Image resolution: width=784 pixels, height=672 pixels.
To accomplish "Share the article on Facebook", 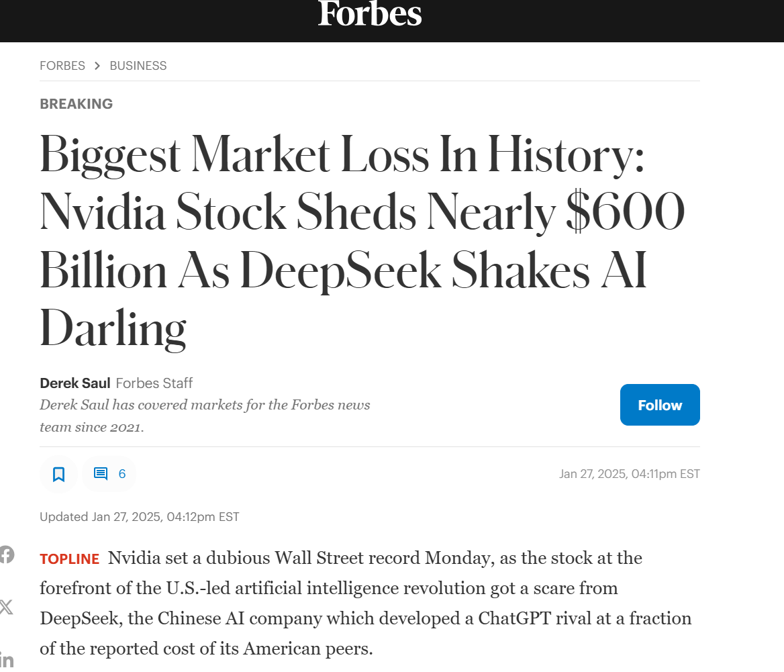I will tap(6, 555).
